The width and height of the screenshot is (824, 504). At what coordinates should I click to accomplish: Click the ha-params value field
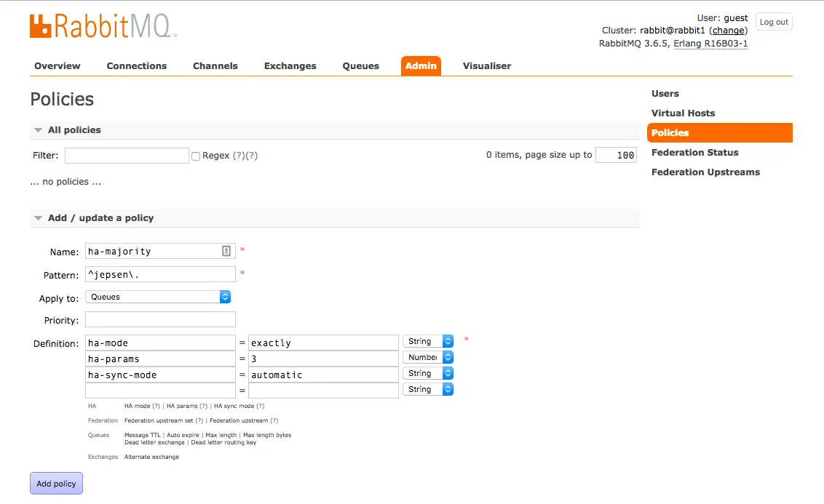click(x=323, y=359)
